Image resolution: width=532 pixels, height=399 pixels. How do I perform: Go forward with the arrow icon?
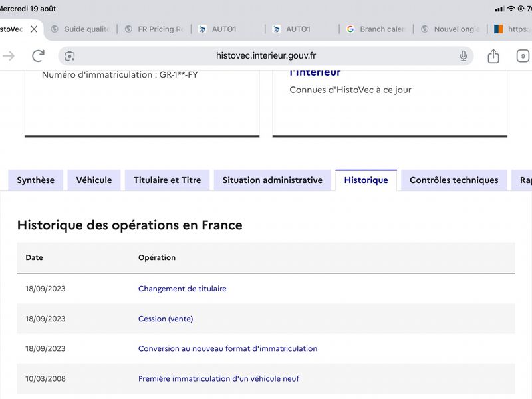[9, 56]
